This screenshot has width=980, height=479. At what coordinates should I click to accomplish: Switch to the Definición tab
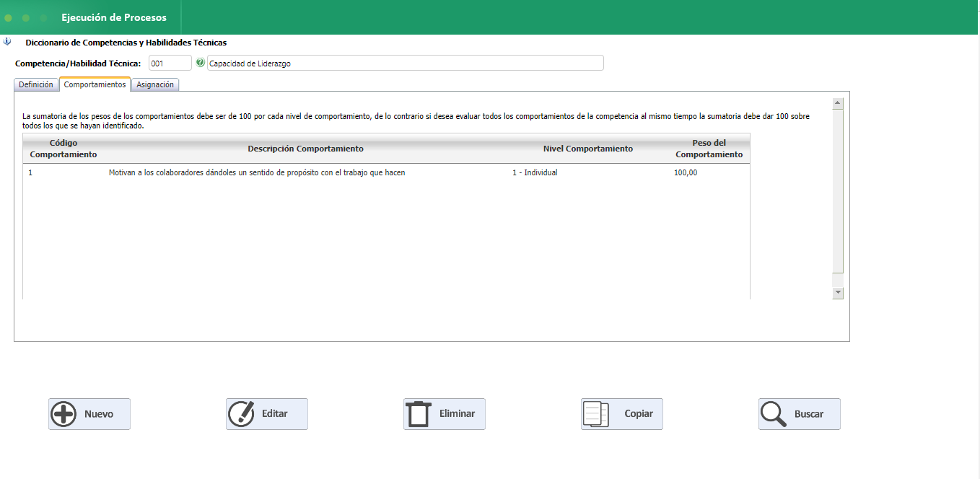tap(36, 84)
